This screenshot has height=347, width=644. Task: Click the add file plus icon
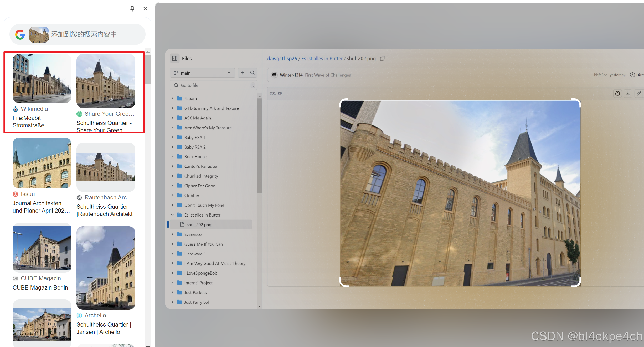[243, 73]
